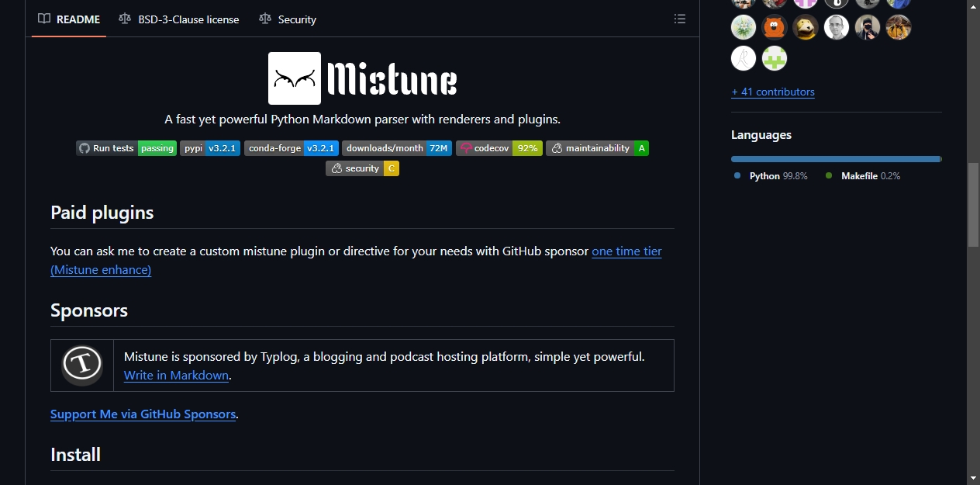The width and height of the screenshot is (980, 485).
Task: Open the green pixel identicon avatar
Action: 775,58
